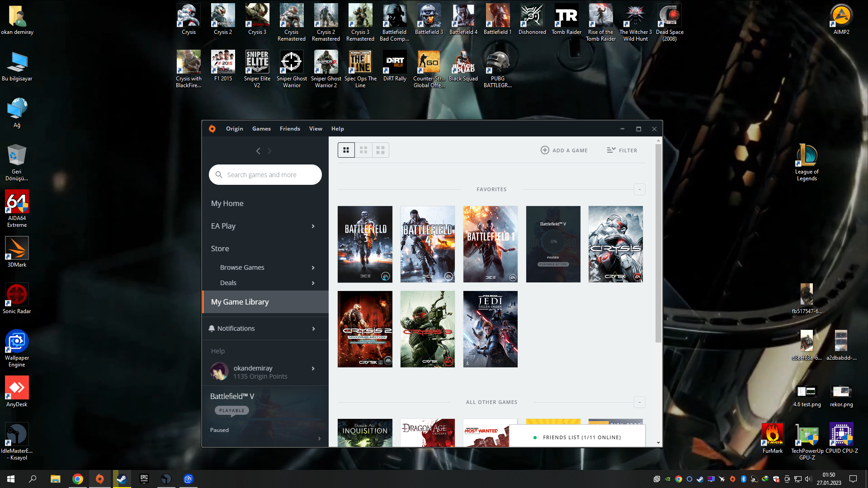Click the Origin logo icon
This screenshot has height=488, width=868.
point(212,129)
